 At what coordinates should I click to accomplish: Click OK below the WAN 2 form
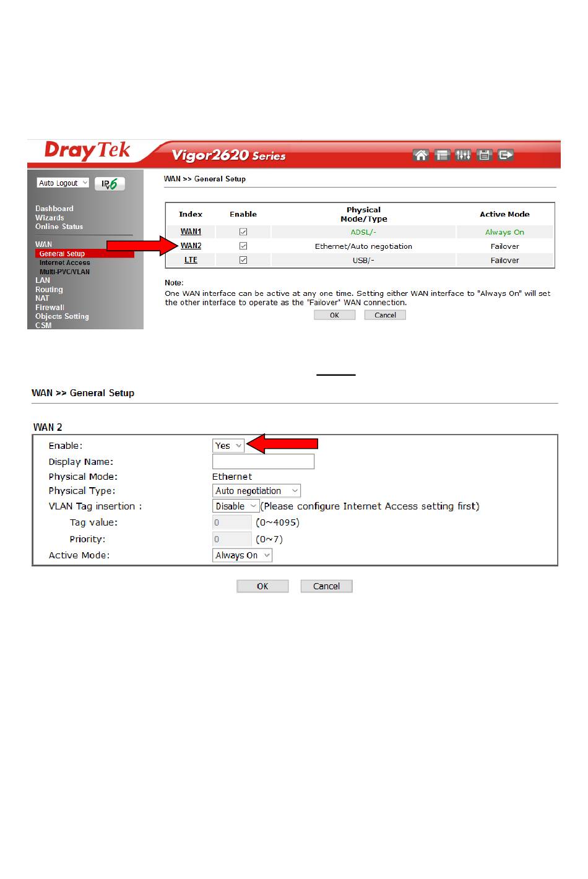[x=262, y=586]
